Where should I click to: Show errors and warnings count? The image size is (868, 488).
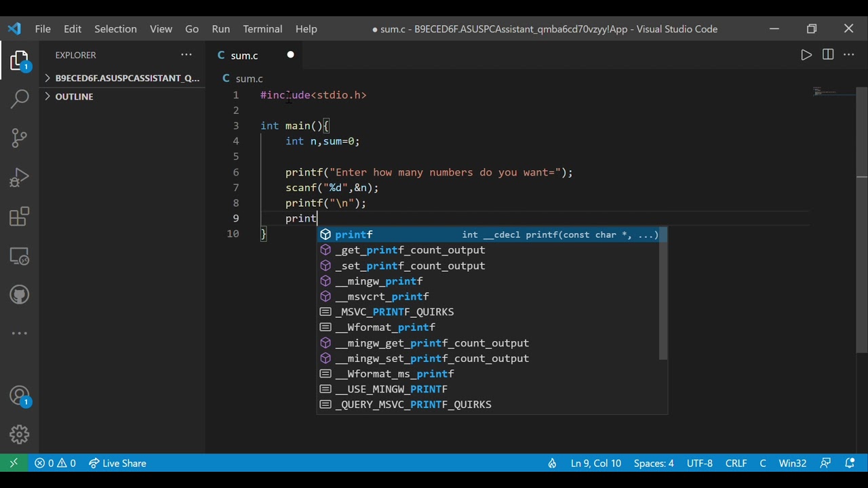click(x=56, y=464)
